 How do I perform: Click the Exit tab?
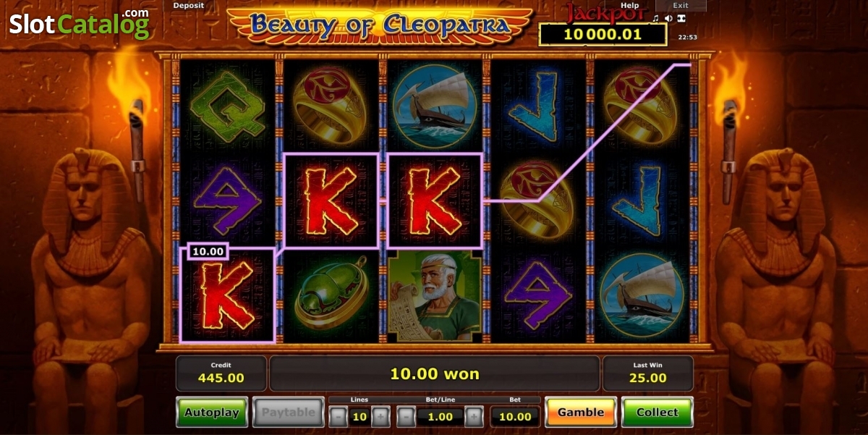[681, 5]
